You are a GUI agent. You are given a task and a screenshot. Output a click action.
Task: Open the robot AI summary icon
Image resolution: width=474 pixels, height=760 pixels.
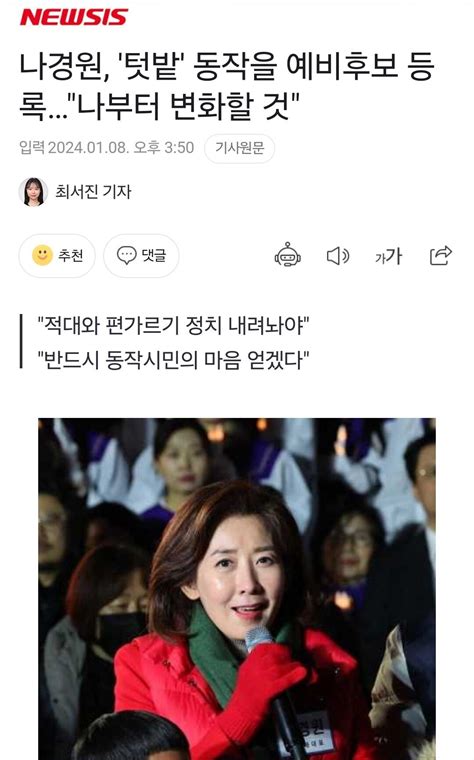click(x=287, y=255)
